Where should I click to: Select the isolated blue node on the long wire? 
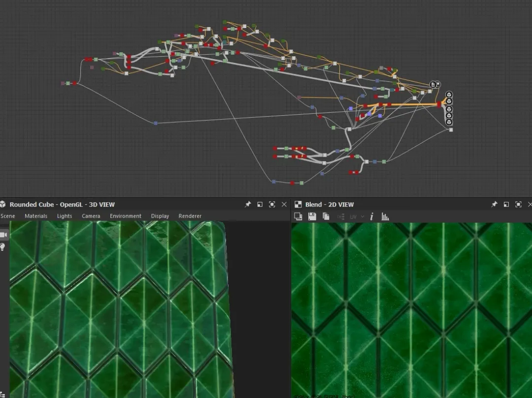[x=155, y=123]
